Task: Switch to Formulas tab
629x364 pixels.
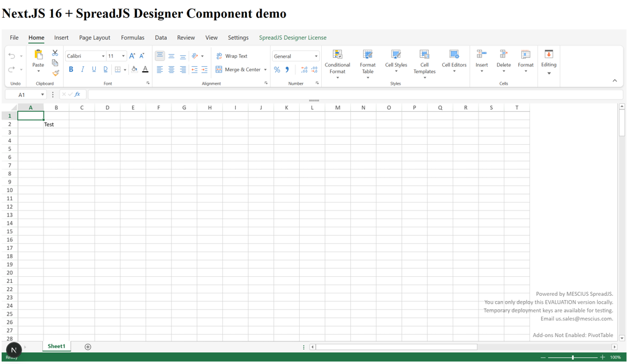Action: pyautogui.click(x=133, y=37)
